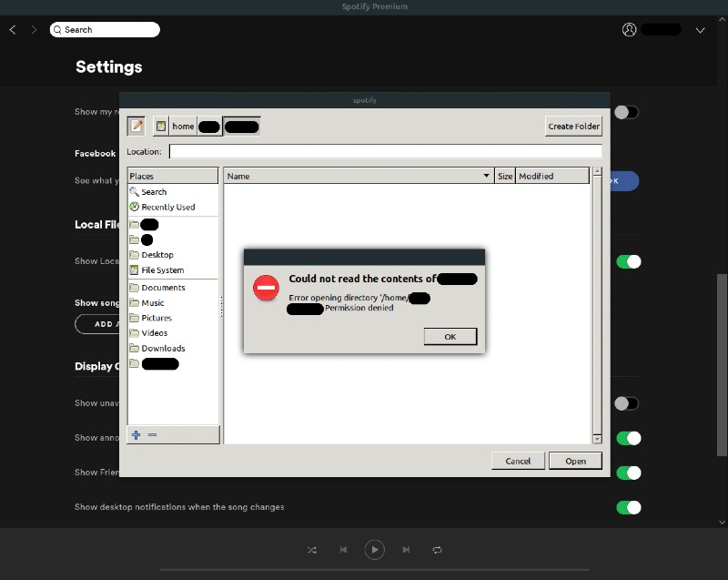The width and height of the screenshot is (728, 580).
Task: Click the root drive icon in path bar
Action: (161, 126)
